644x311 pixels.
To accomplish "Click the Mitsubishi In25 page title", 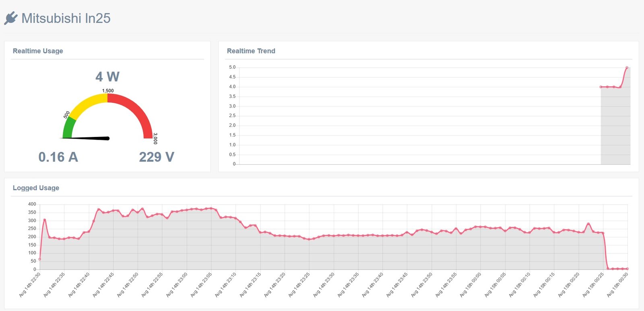I will 66,18.
